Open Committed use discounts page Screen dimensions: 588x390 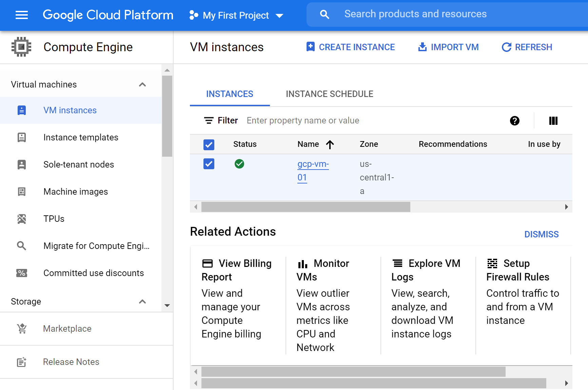tap(81, 273)
